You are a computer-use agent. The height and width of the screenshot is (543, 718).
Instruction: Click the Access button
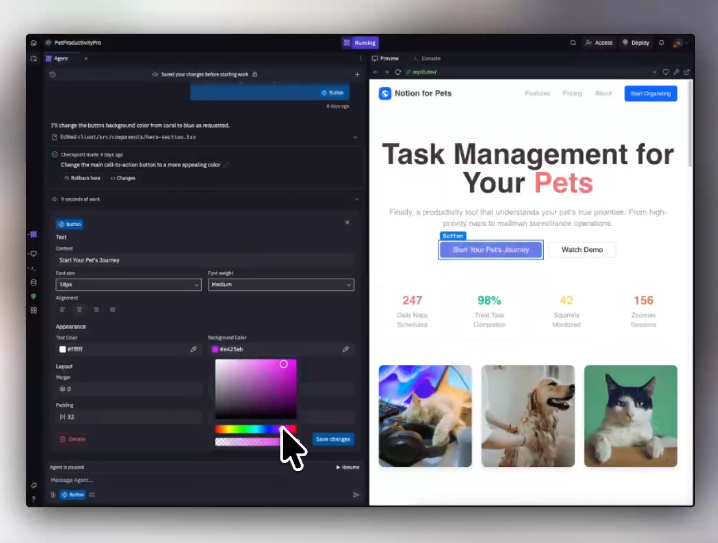point(599,43)
